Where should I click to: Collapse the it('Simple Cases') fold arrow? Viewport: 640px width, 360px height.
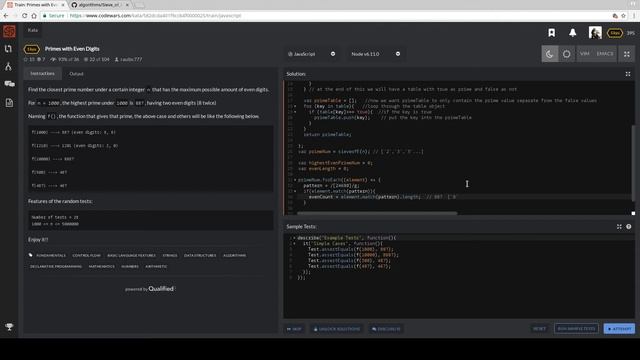tap(295, 243)
